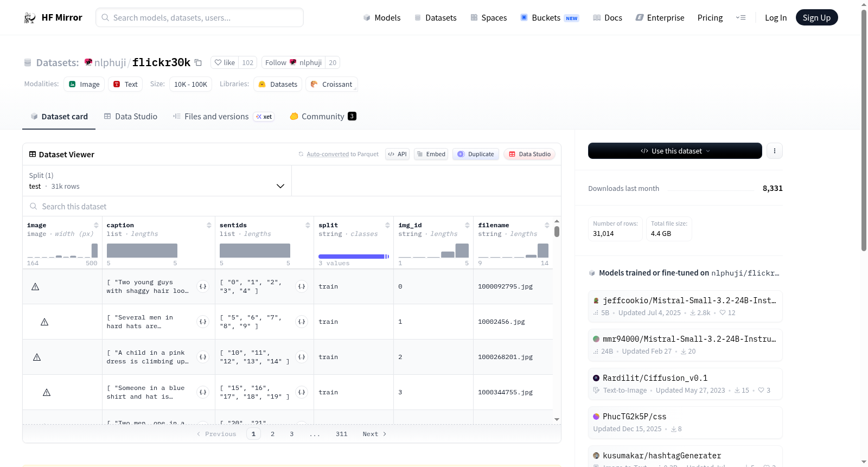868x467 pixels.
Task: Open the Use this dataset dropdown
Action: (x=675, y=151)
